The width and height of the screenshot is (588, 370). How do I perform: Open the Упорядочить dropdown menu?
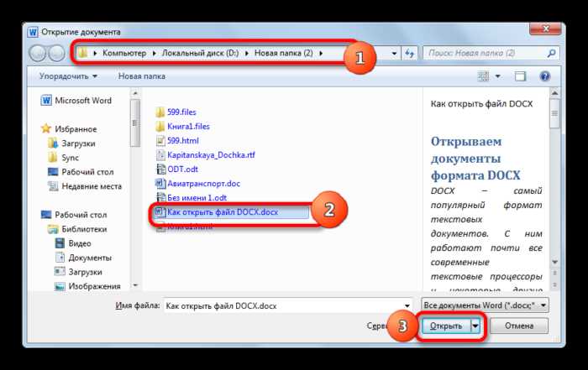point(68,76)
